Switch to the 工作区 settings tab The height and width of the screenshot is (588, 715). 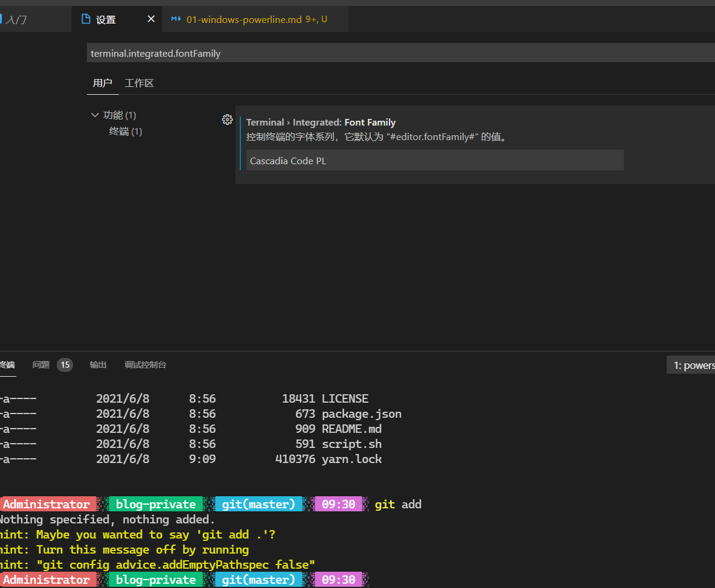139,83
